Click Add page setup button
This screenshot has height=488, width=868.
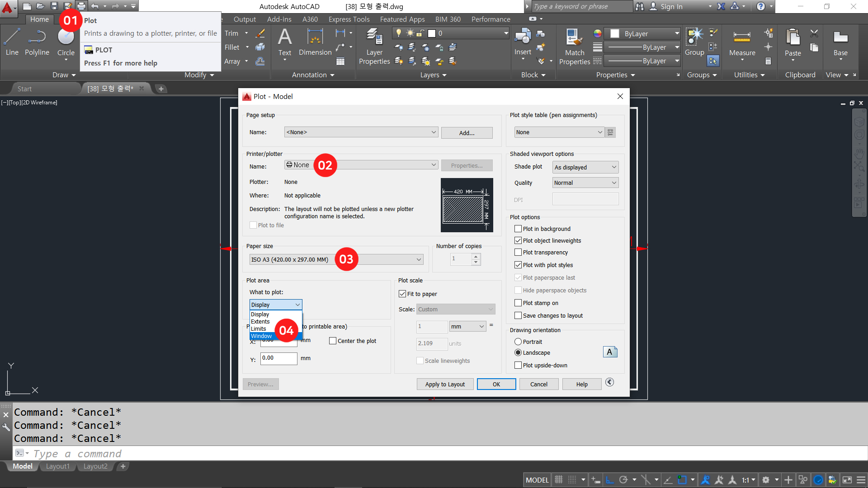click(467, 133)
